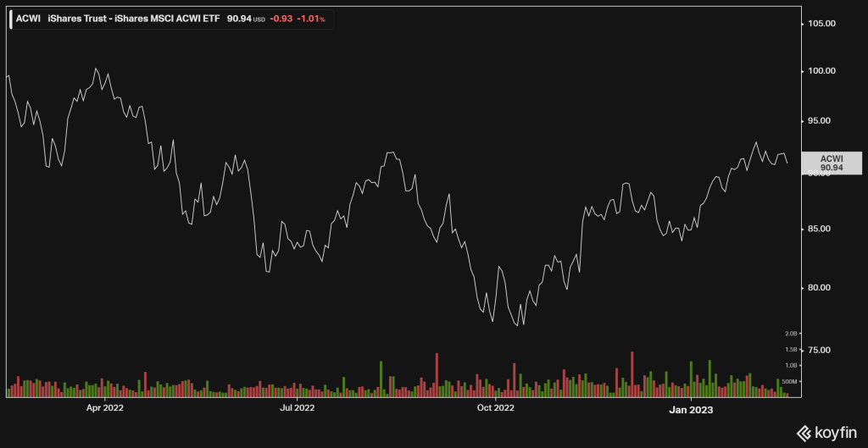This screenshot has width=868, height=448.
Task: Click the white series color bar beside ACWI
Action: point(10,17)
